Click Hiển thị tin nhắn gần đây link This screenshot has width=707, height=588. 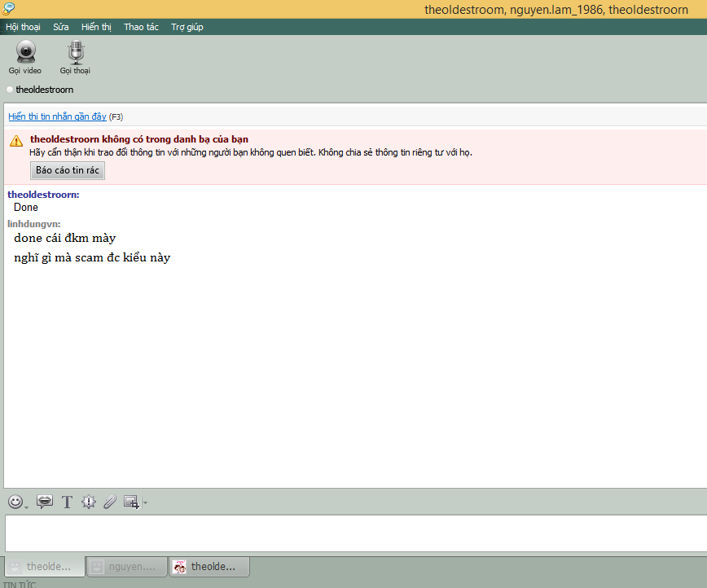(x=57, y=116)
